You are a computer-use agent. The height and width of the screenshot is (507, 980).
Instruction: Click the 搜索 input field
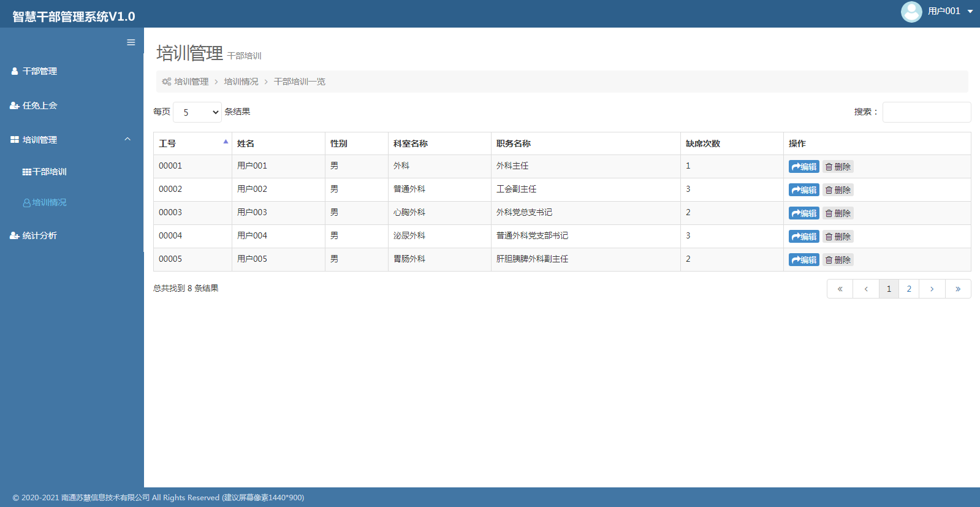(926, 112)
